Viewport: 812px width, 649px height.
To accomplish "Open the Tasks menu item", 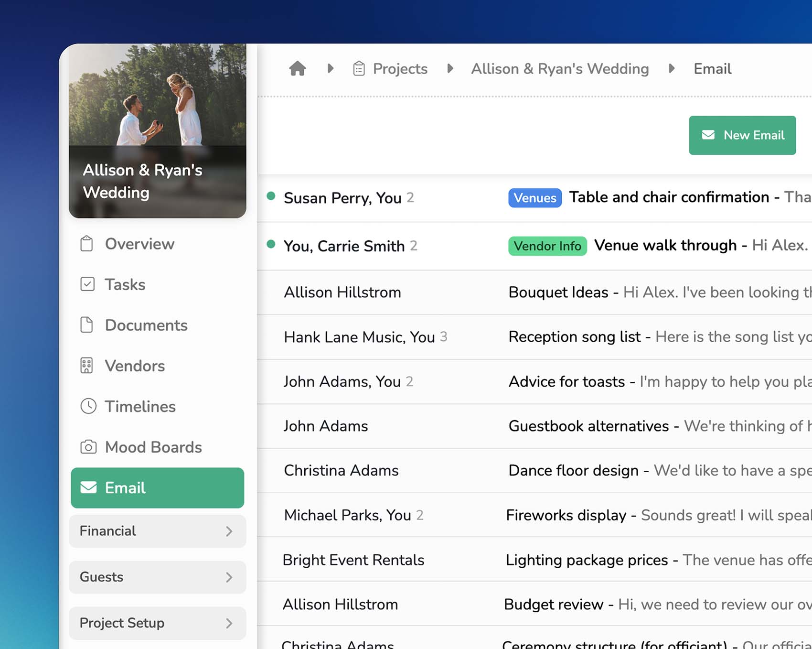I will (x=157, y=284).
